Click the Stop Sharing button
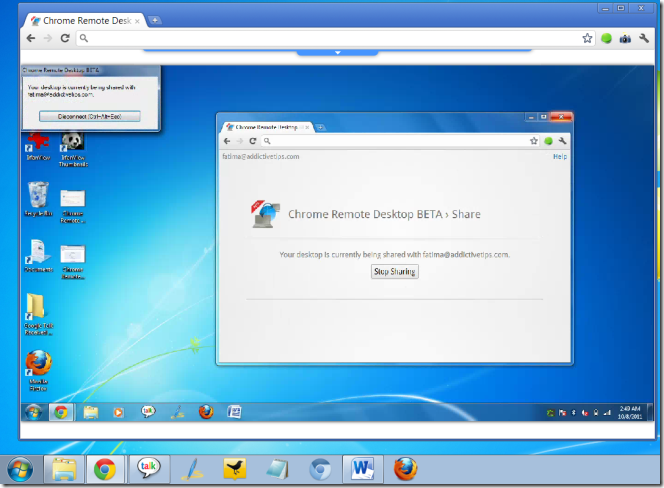 (x=394, y=272)
